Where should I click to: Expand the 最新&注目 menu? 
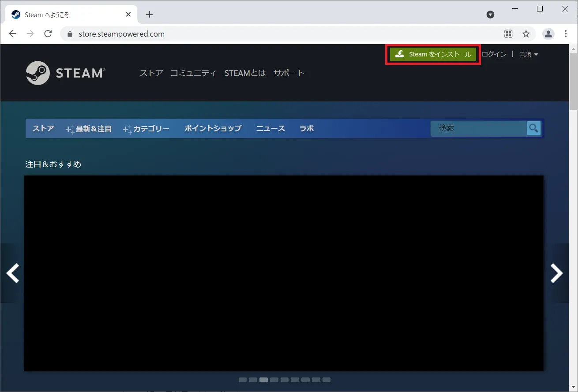89,129
